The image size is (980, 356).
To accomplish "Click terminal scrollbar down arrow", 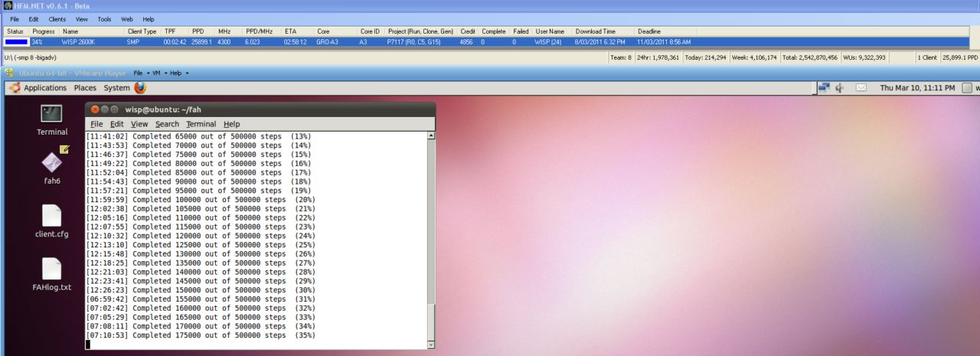I will click(431, 345).
